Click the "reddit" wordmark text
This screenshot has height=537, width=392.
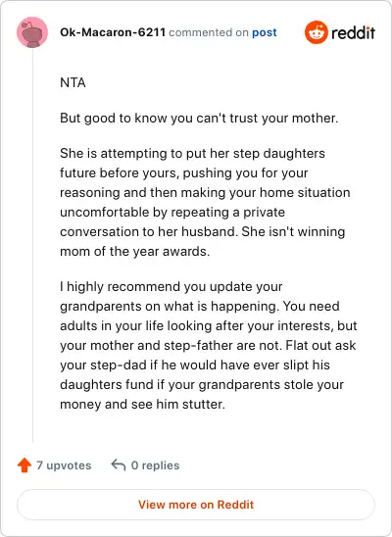pos(353,32)
